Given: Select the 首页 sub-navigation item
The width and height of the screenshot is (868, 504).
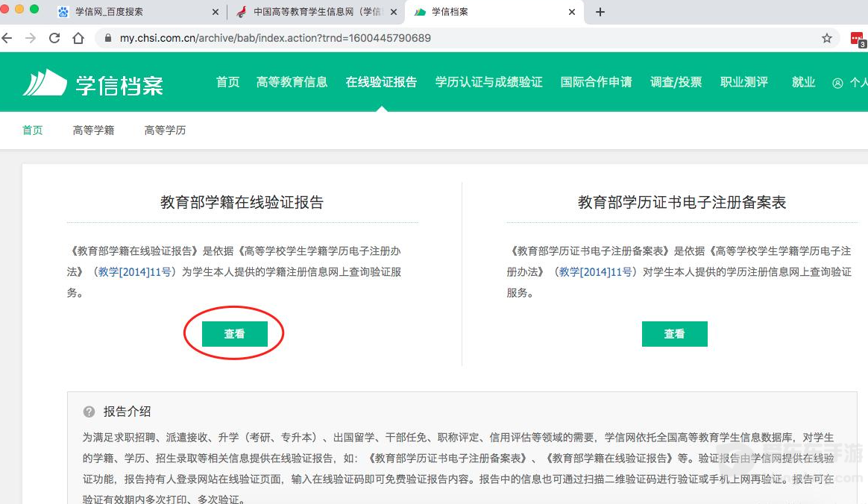Looking at the screenshot, I should (x=33, y=130).
